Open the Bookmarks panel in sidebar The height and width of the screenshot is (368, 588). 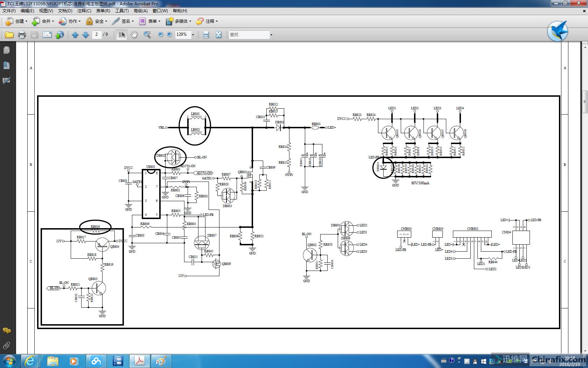tap(6, 66)
